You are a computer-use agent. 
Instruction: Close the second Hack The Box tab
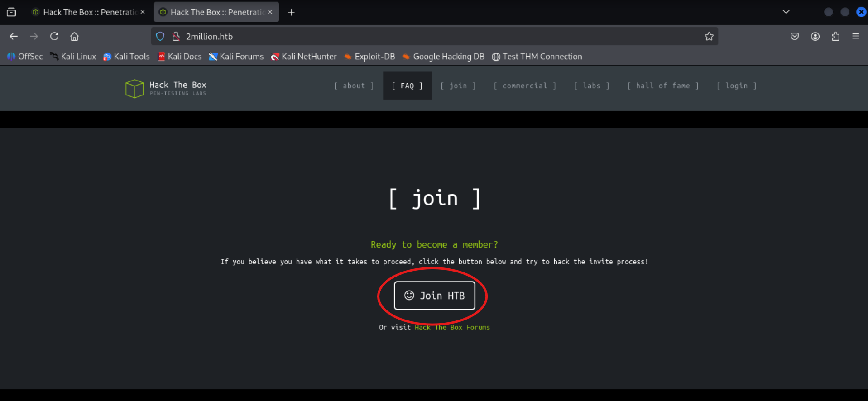click(x=270, y=12)
